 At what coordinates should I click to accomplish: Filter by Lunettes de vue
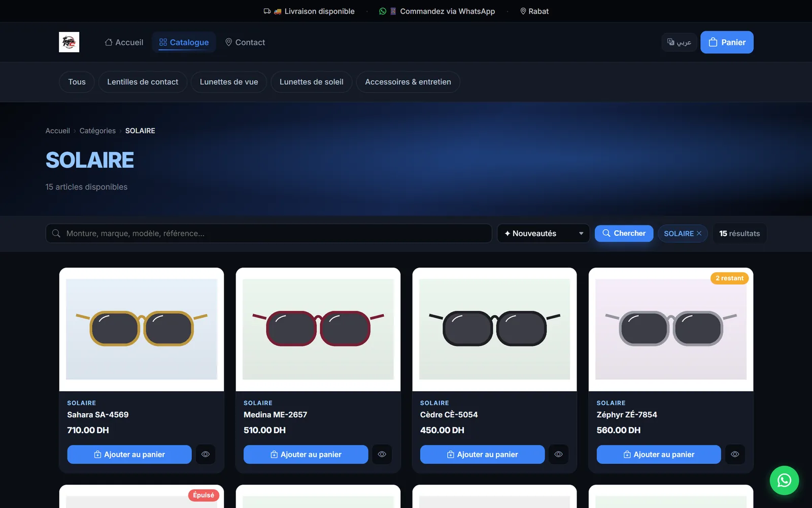tap(229, 82)
